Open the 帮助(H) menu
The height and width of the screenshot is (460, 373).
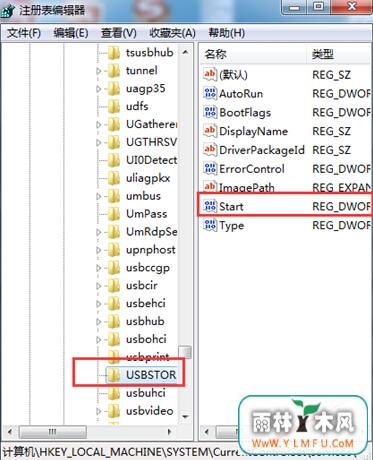click(226, 33)
